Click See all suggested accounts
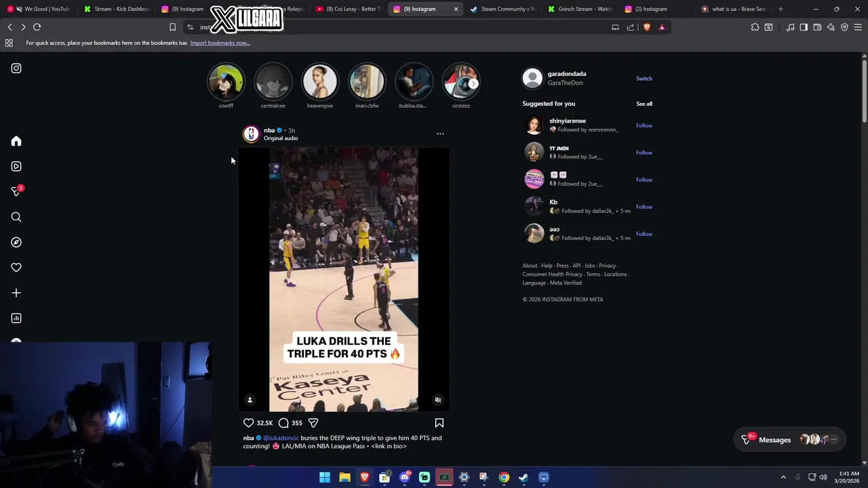This screenshot has width=868, height=488. [644, 104]
